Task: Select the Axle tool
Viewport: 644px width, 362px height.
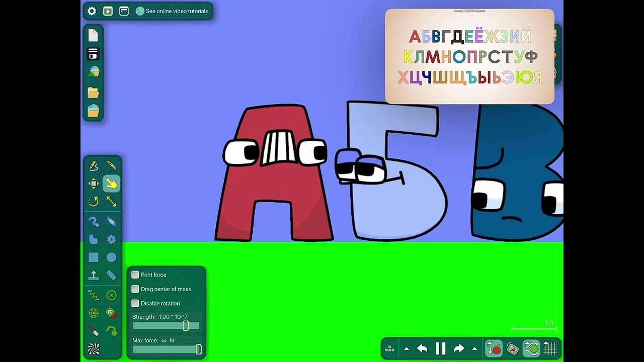Action: (94, 313)
